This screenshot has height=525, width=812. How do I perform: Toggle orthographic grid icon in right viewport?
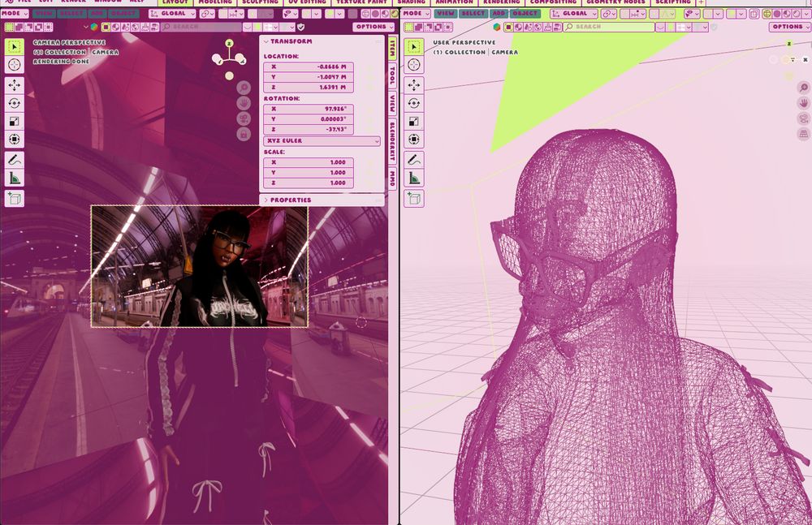click(x=803, y=134)
